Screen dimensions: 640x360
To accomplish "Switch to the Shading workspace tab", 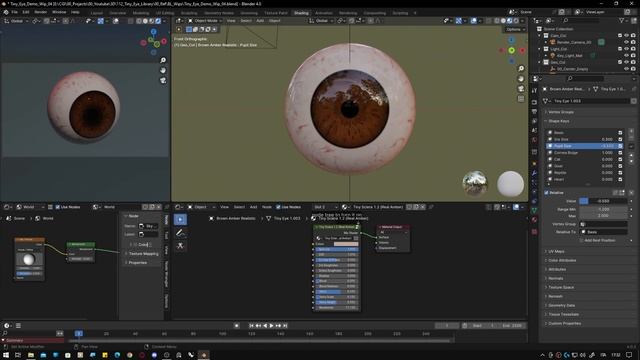I will 301,13.
